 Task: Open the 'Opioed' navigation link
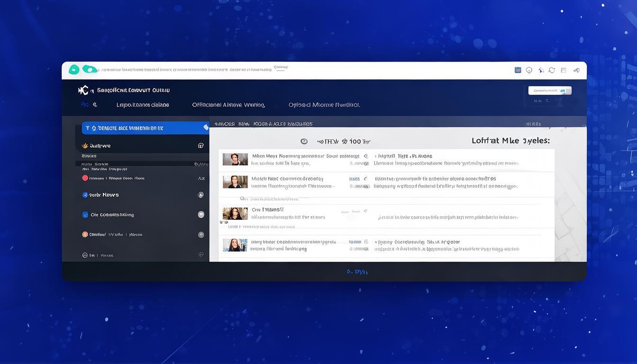[x=324, y=105]
